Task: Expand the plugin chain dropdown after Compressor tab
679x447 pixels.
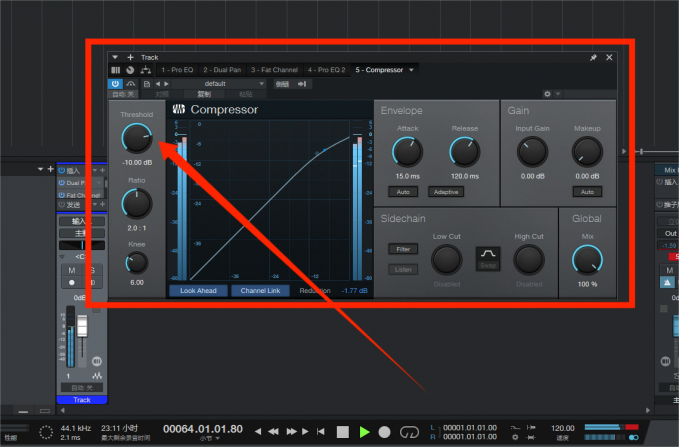Action: 411,70
